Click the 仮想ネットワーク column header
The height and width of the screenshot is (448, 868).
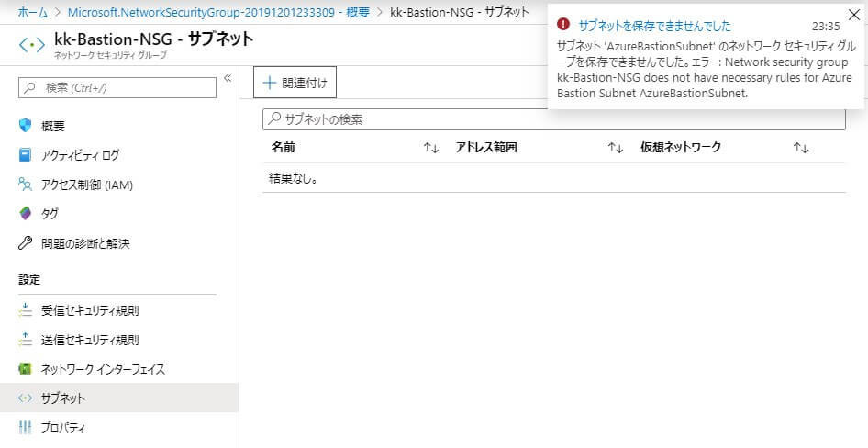tap(681, 147)
